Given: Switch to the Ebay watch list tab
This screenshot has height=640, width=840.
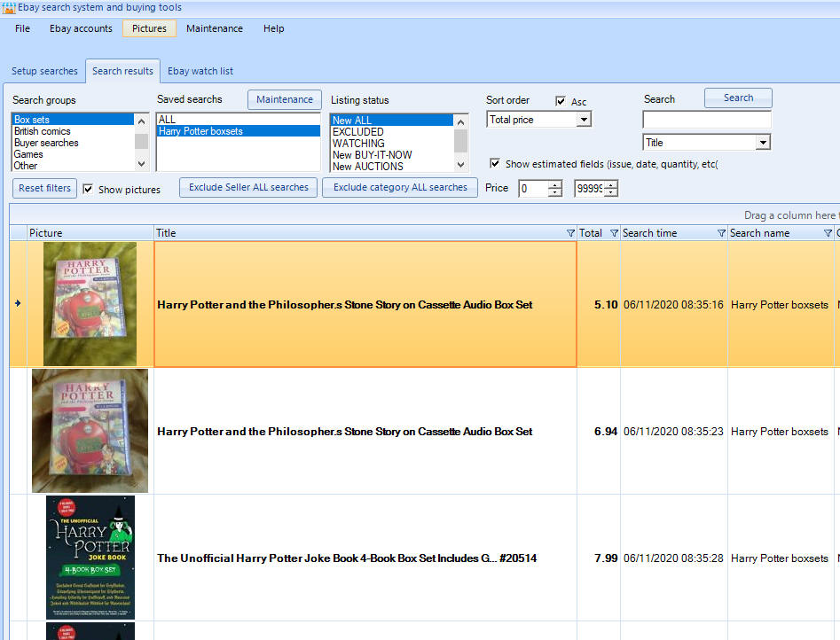Looking at the screenshot, I should [x=200, y=71].
